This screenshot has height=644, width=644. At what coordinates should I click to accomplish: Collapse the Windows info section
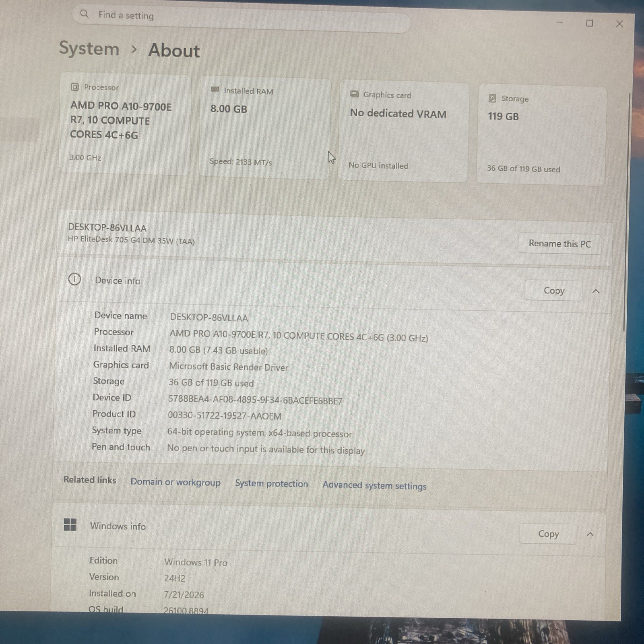click(590, 534)
